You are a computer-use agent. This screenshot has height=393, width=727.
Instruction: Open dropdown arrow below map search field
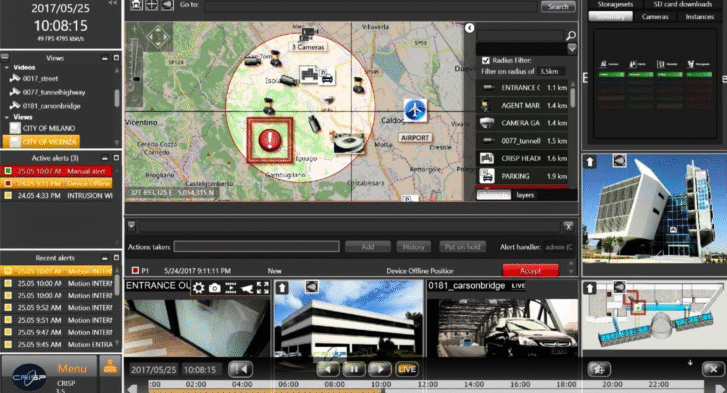[x=572, y=49]
